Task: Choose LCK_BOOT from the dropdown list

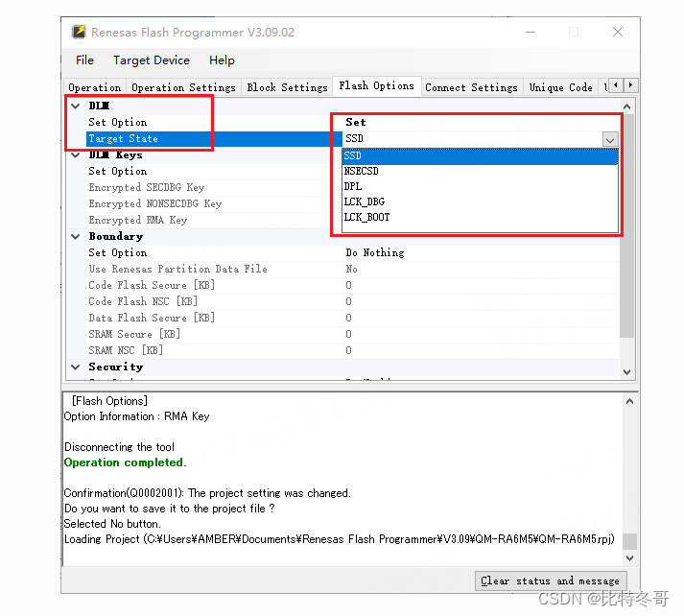Action: coord(480,217)
